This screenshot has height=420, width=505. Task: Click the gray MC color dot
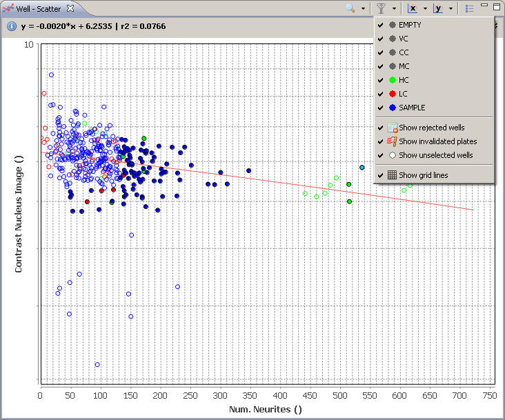393,66
